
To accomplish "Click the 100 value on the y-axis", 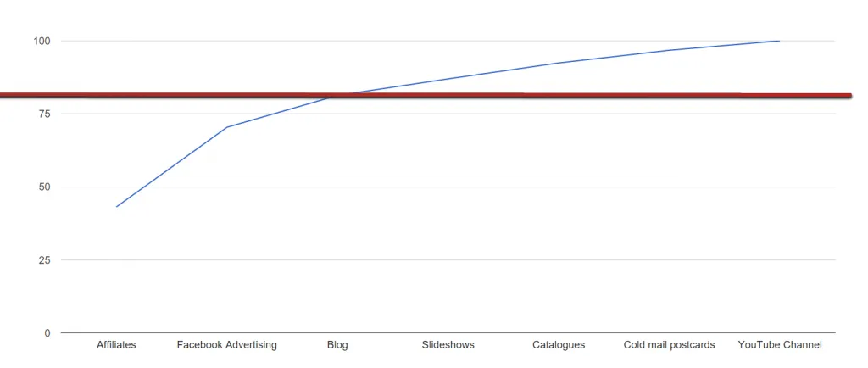I will 42,41.
